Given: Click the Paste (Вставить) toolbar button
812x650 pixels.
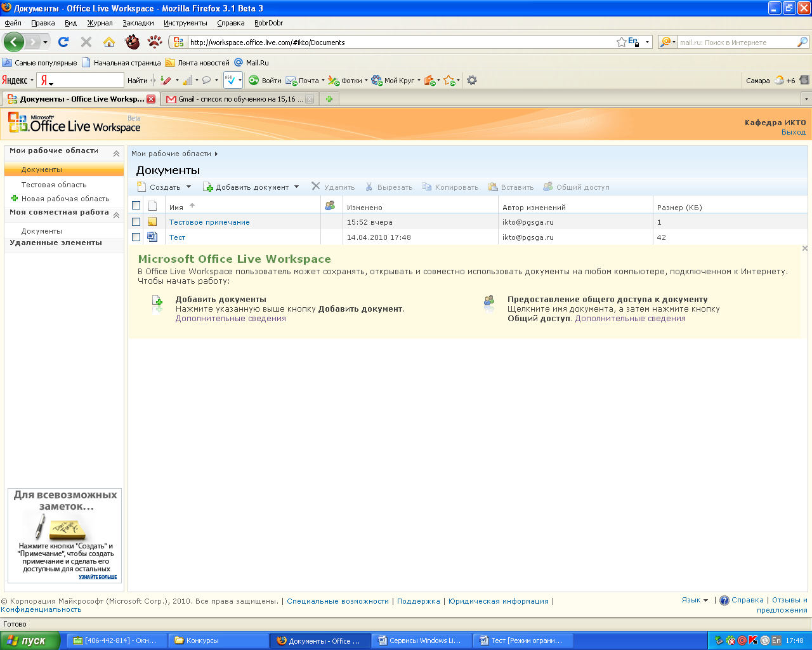Looking at the screenshot, I should [x=511, y=187].
